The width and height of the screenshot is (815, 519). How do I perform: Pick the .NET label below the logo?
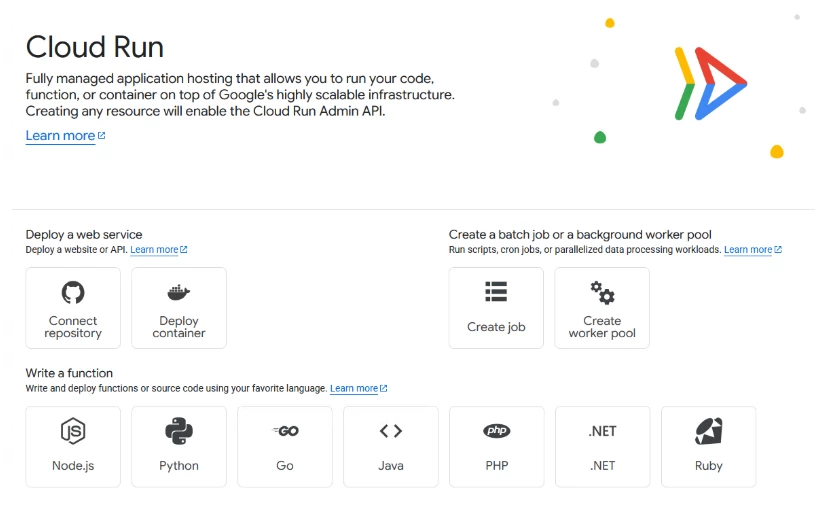[x=602, y=465]
